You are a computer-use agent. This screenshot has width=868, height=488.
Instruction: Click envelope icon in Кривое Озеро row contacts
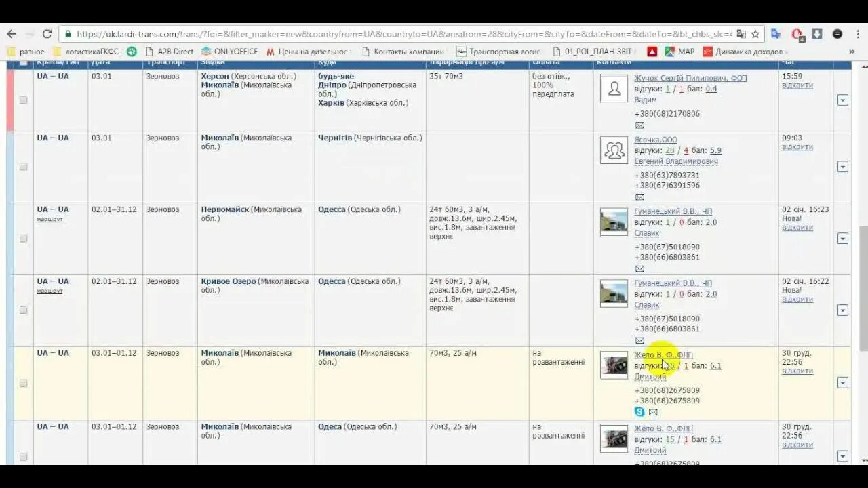(x=639, y=341)
